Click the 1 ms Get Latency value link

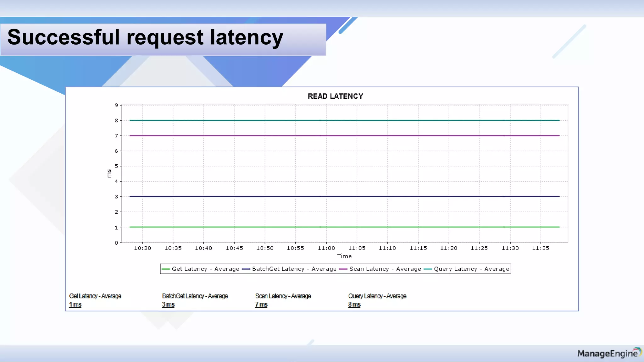click(75, 304)
